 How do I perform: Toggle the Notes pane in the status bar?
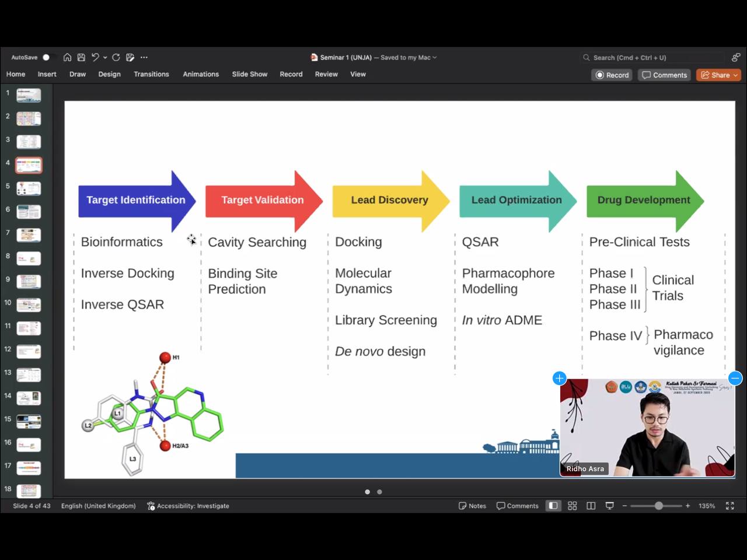[x=472, y=506]
